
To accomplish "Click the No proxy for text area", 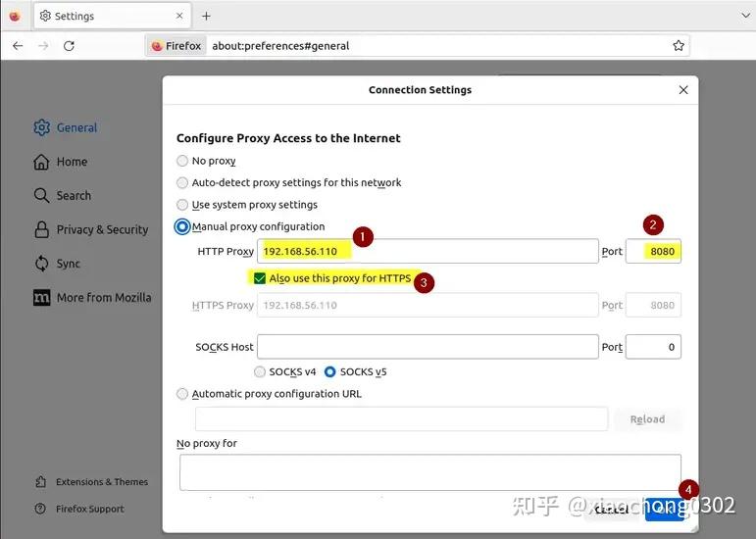I will click(x=430, y=472).
